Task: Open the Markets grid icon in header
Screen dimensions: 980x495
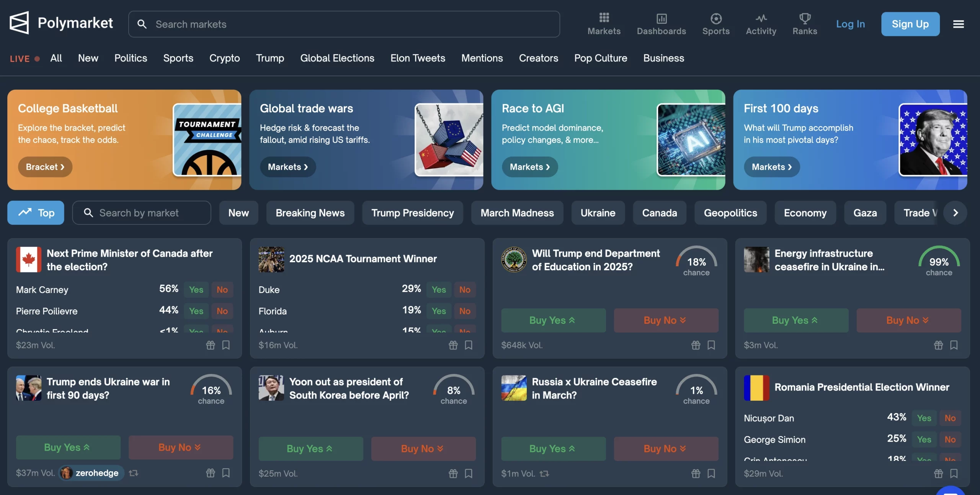Action: [604, 18]
